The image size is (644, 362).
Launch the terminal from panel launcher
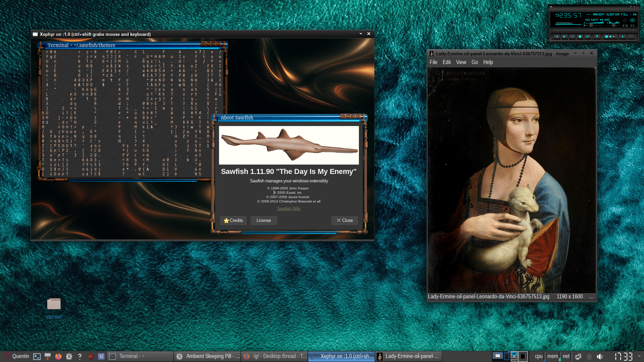tap(37, 356)
